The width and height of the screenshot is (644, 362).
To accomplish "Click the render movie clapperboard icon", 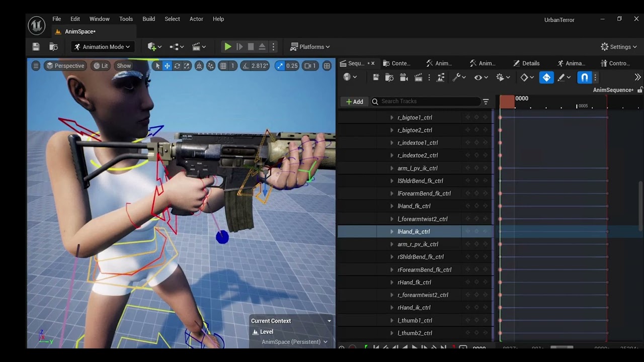I will [418, 77].
